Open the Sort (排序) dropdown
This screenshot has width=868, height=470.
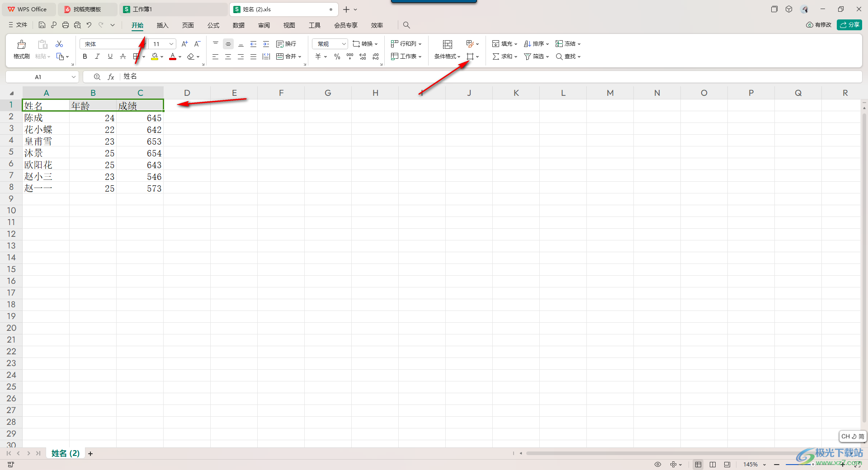pos(536,44)
